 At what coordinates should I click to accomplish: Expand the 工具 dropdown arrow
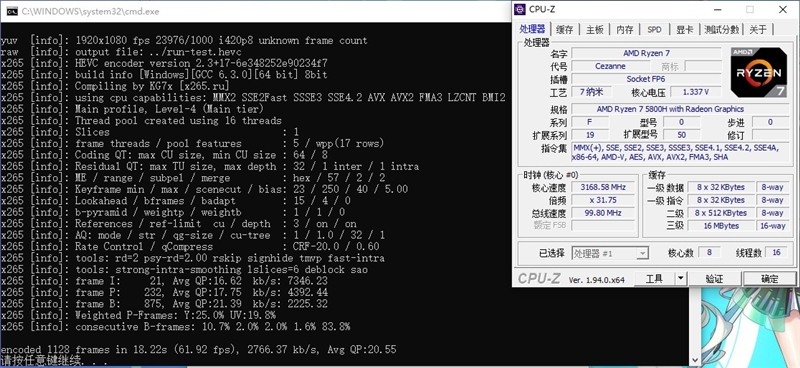tap(681, 279)
